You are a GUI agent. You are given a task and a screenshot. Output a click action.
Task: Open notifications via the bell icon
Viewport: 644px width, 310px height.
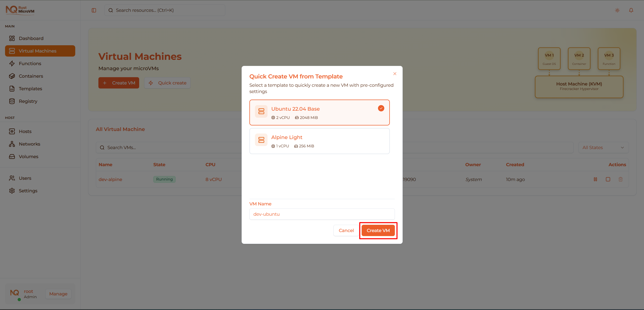[x=631, y=10]
